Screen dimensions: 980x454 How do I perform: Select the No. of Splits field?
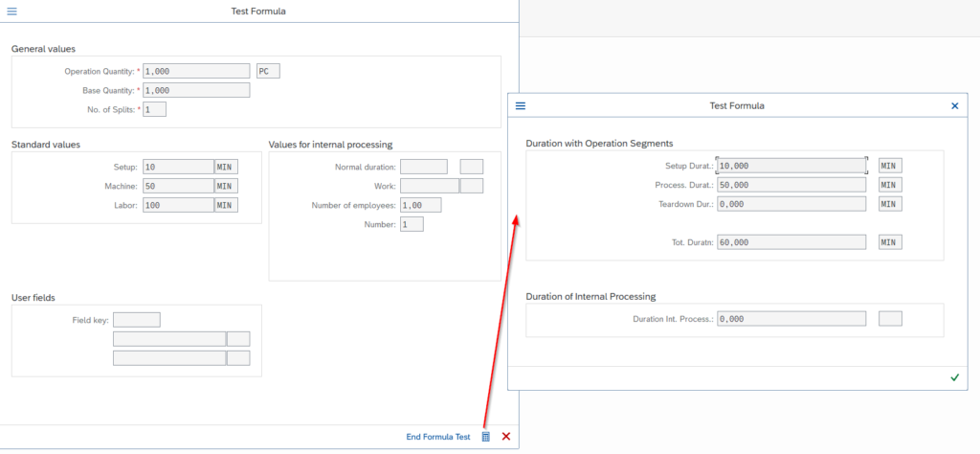tap(154, 109)
